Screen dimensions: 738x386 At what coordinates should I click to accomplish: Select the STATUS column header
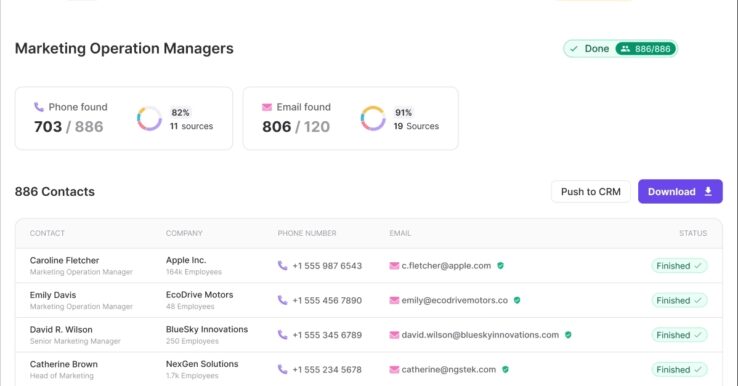click(x=693, y=233)
